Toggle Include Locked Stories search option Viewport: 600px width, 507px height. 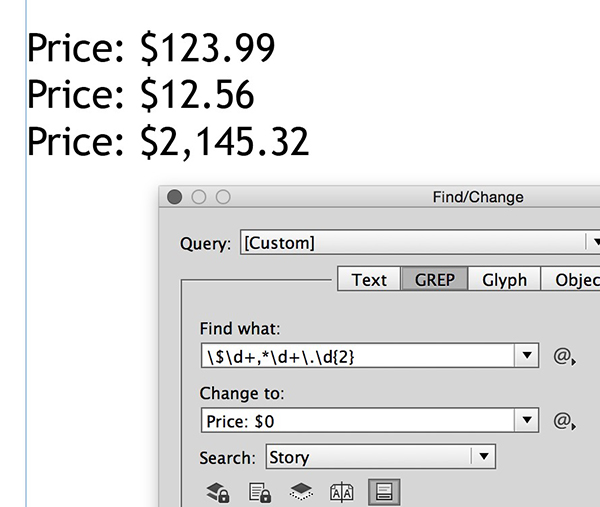260,492
